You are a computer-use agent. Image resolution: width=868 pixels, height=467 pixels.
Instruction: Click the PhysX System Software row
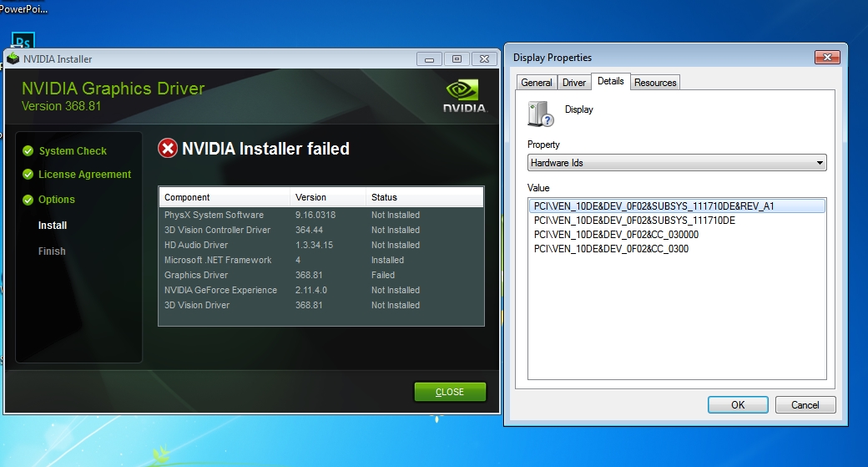tap(321, 215)
